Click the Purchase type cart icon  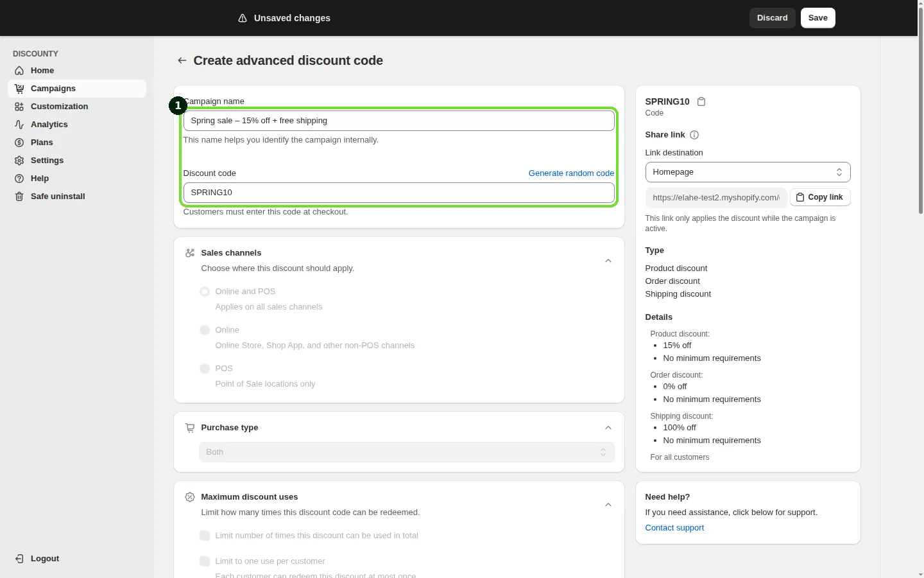click(190, 428)
